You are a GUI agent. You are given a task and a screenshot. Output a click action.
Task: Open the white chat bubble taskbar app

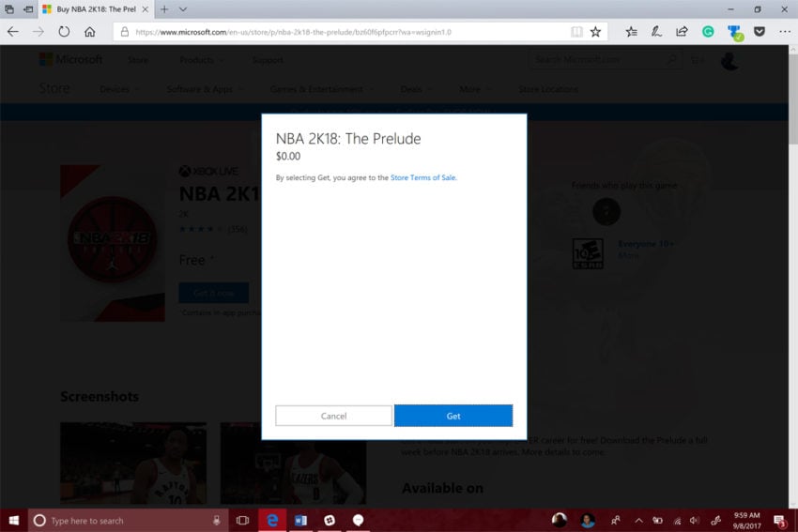358,521
